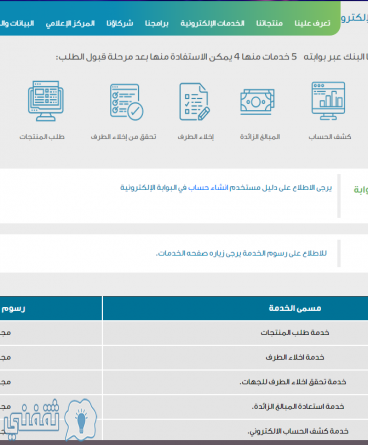Click the رسوم column header

pyautogui.click(x=13, y=308)
